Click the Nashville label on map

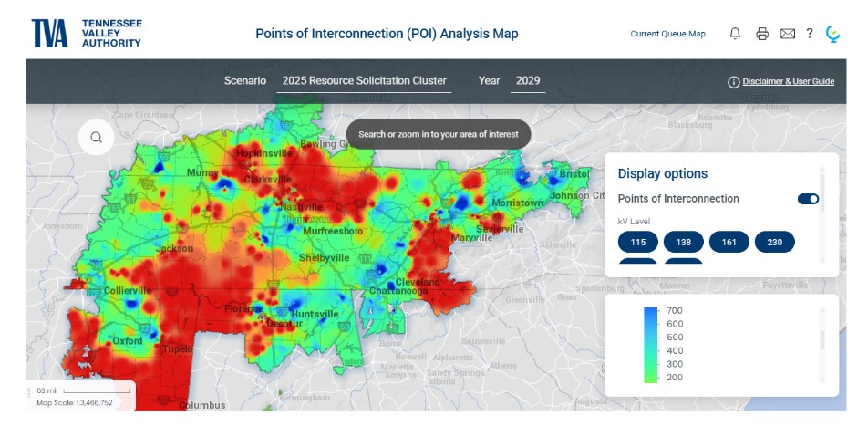pos(301,207)
